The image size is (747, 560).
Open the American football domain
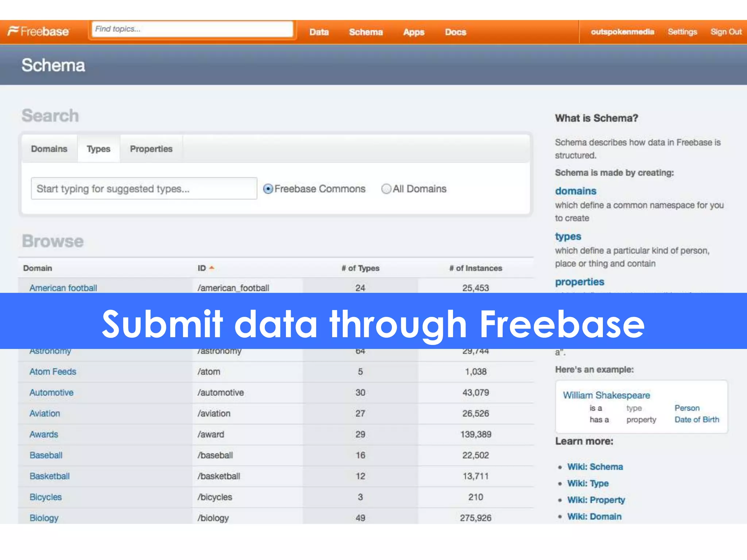pyautogui.click(x=63, y=288)
